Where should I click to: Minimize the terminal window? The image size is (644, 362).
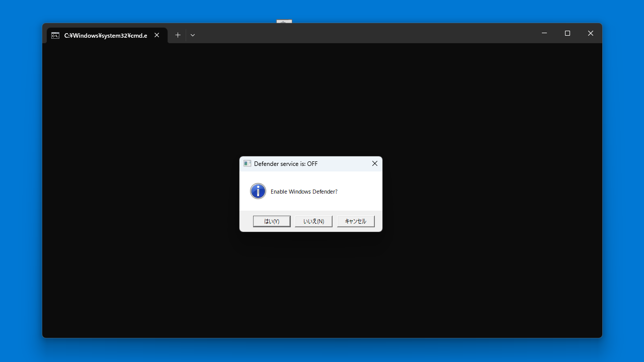tap(544, 33)
